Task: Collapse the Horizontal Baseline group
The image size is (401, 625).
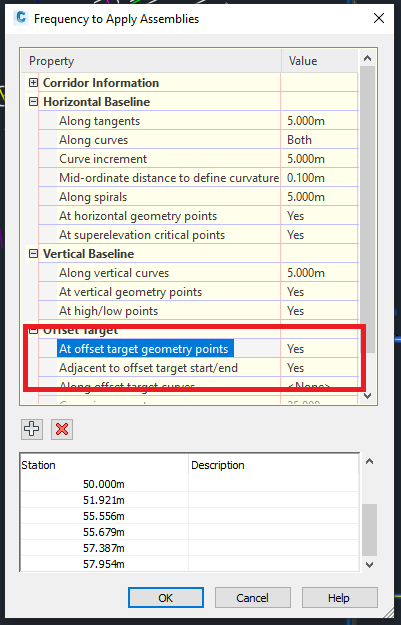Action: click(x=33, y=102)
